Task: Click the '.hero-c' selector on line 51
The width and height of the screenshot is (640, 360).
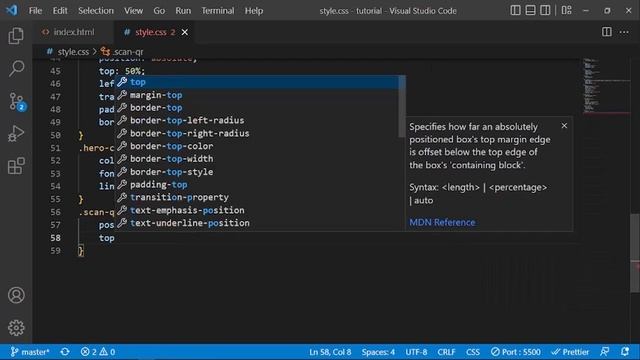Action: coord(97,148)
